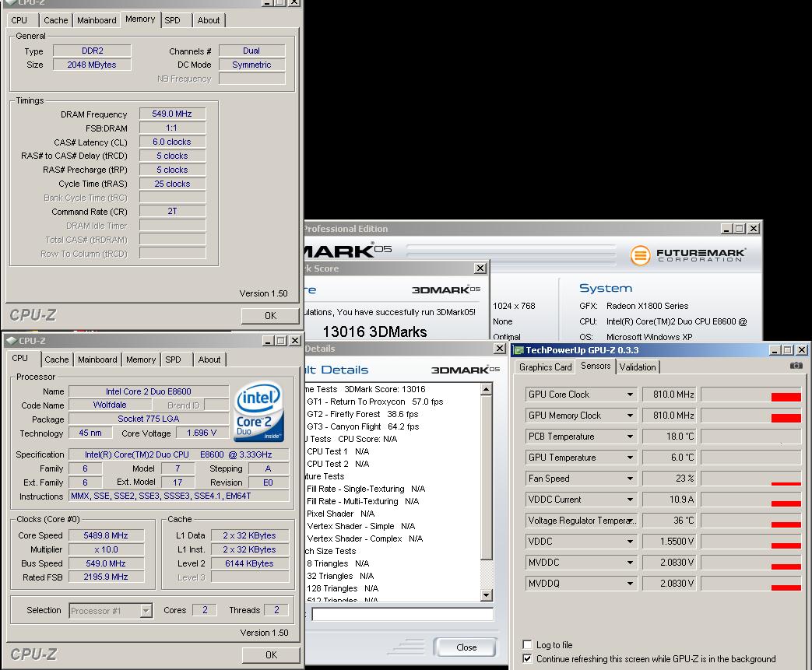Open the MVDDC sensor dropdown

tap(630, 563)
